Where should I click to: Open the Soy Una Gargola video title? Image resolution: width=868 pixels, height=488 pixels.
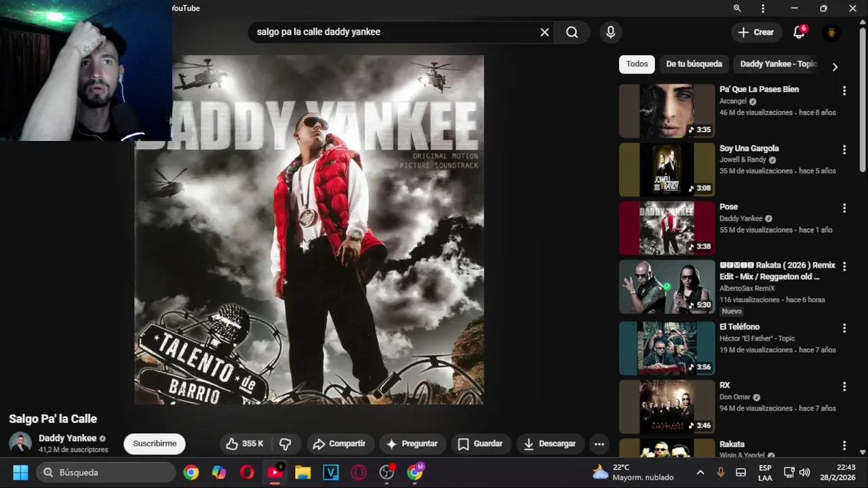(x=749, y=148)
